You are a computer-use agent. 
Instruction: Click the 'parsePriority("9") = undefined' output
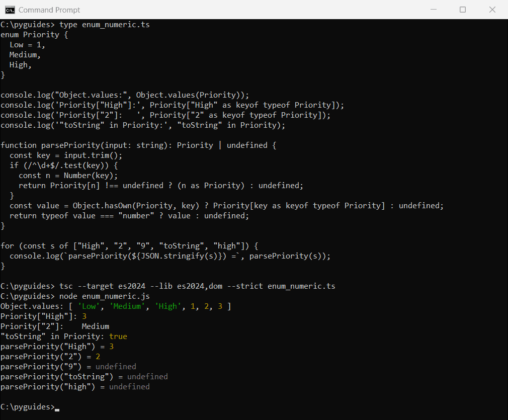(x=68, y=367)
